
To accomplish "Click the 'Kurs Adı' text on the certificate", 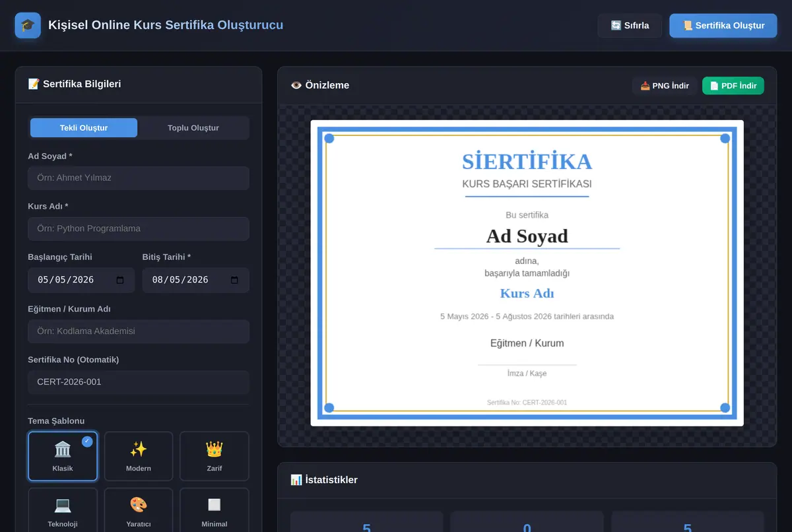I will coord(527,294).
